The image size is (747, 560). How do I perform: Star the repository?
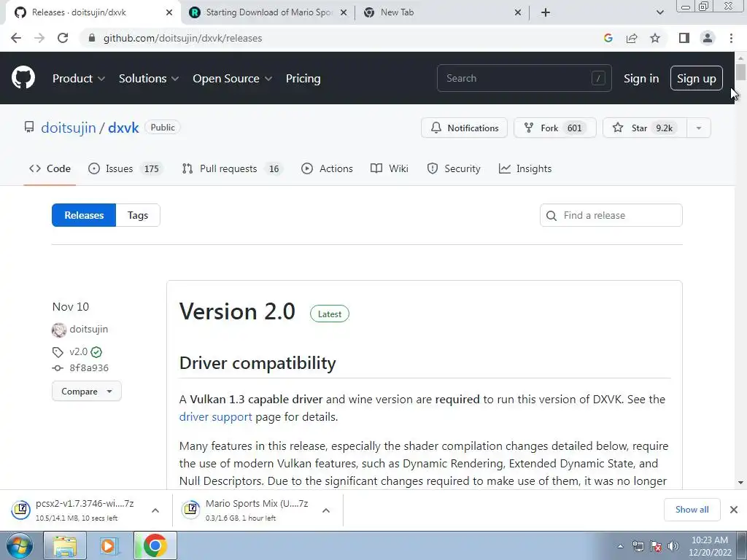click(645, 128)
